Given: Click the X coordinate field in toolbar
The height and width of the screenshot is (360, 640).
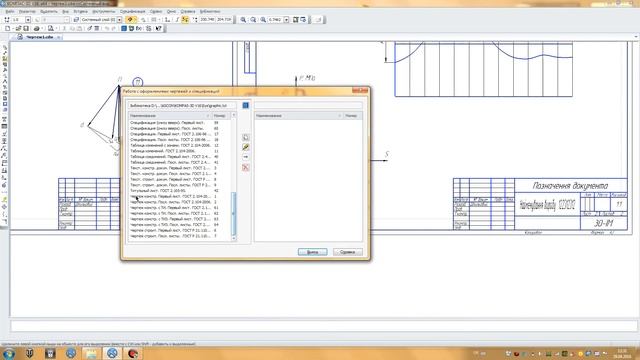Looking at the screenshot, I should click(208, 20).
